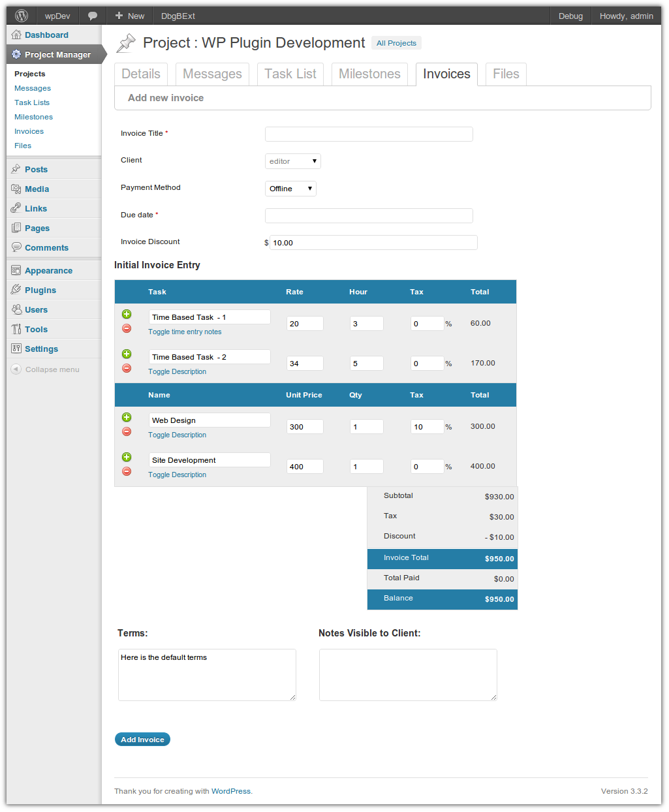The height and width of the screenshot is (812, 669).
Task: Focus the Notes Visible to Client textarea
Action: click(408, 674)
